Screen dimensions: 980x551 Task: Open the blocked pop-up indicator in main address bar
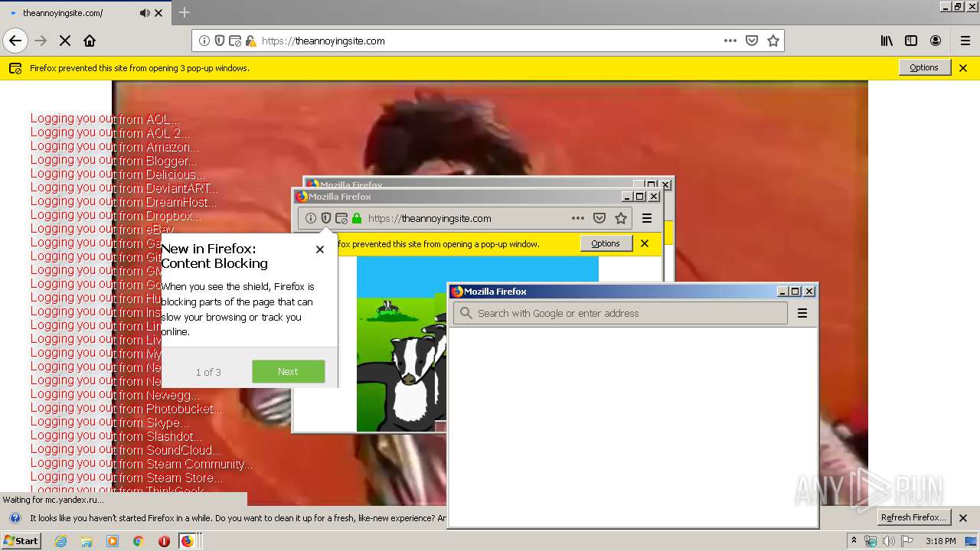(x=235, y=41)
